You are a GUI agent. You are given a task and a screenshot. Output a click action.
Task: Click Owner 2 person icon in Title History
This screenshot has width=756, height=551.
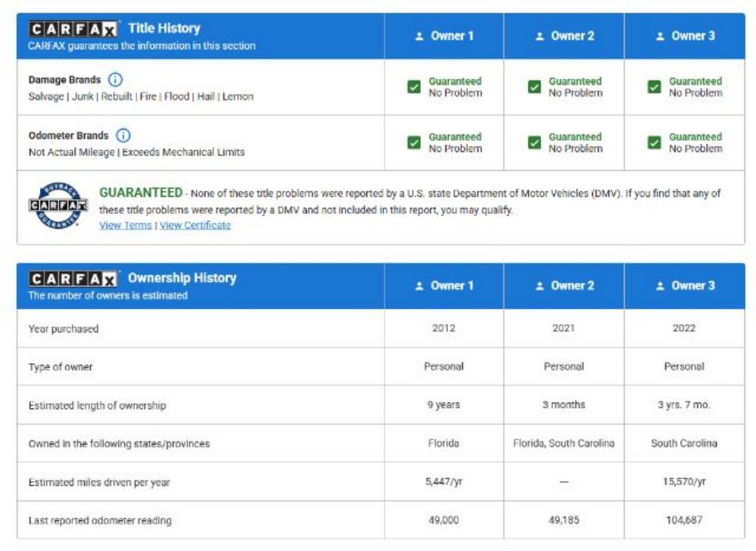[x=540, y=36]
